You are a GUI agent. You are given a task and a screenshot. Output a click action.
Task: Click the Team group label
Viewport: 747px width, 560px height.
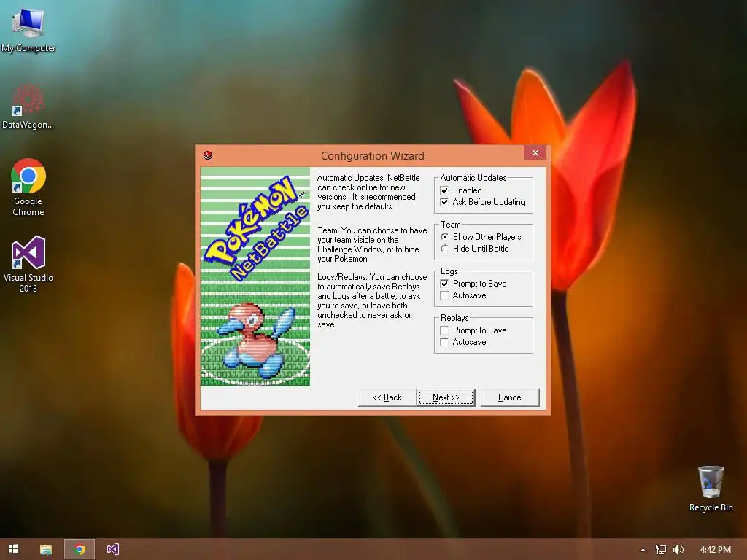point(450,225)
